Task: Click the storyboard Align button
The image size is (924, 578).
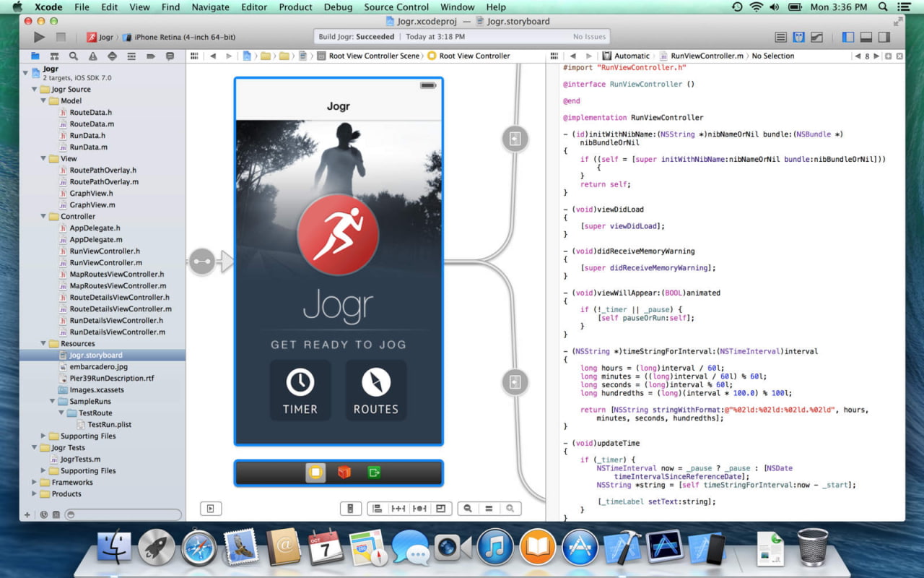Action: (x=377, y=509)
